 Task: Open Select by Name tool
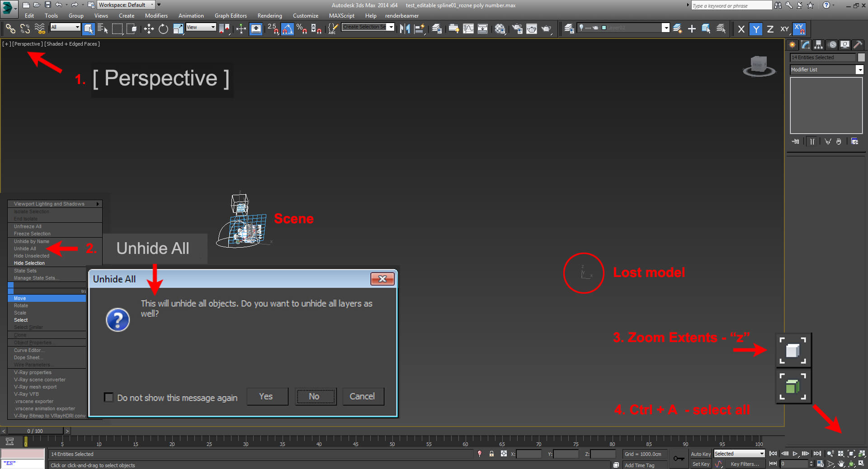tap(103, 29)
